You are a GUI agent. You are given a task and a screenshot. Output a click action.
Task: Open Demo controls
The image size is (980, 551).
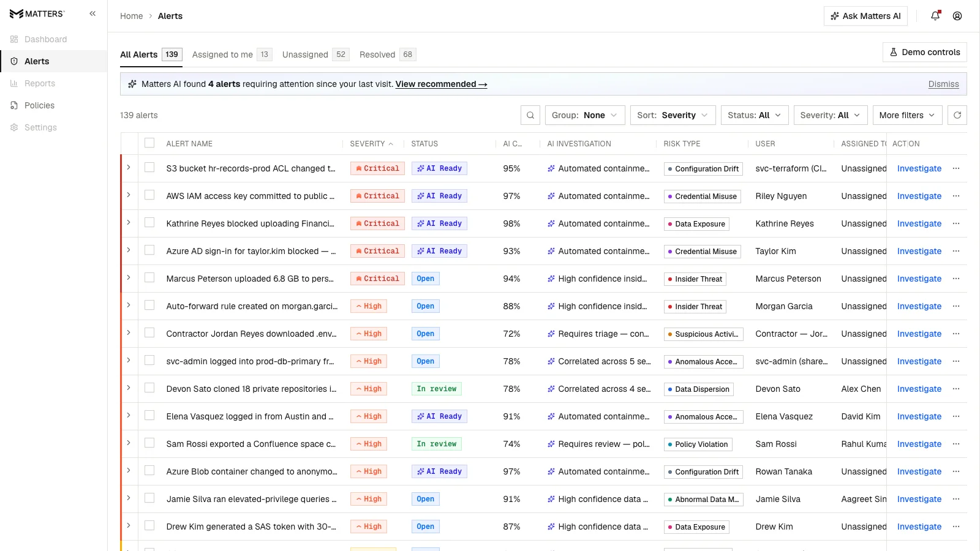tap(925, 52)
